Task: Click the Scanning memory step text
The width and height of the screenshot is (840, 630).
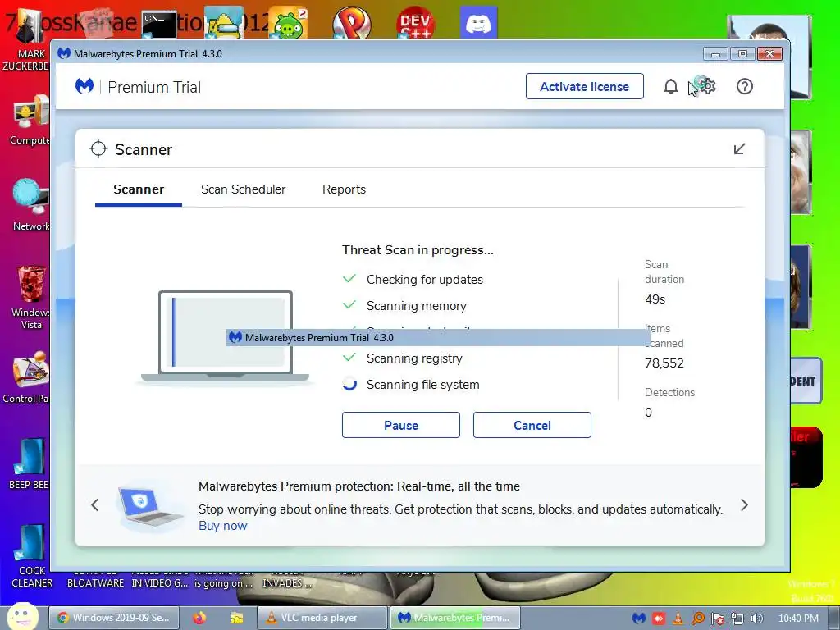Action: pyautogui.click(x=416, y=306)
